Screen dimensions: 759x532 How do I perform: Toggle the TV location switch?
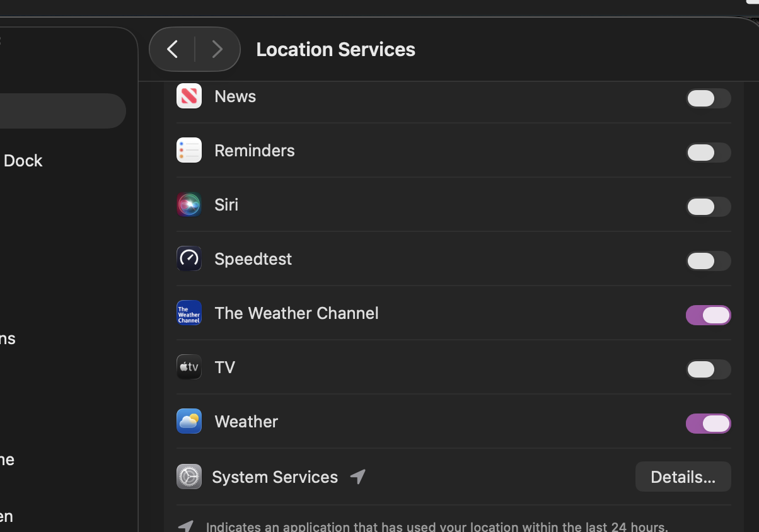point(709,369)
